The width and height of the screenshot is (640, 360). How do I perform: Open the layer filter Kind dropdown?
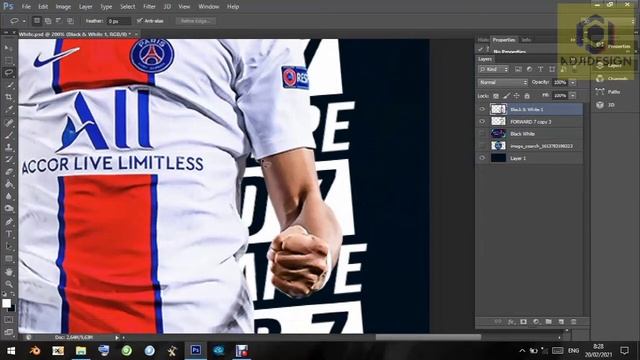click(x=493, y=69)
